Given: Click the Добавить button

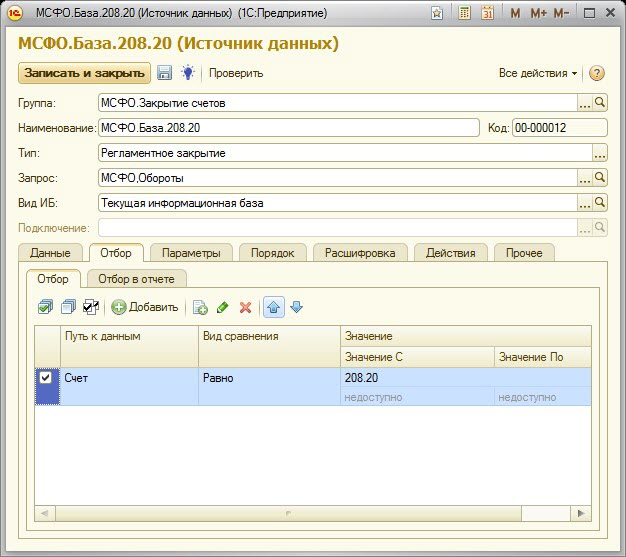Looking at the screenshot, I should click(x=145, y=307).
